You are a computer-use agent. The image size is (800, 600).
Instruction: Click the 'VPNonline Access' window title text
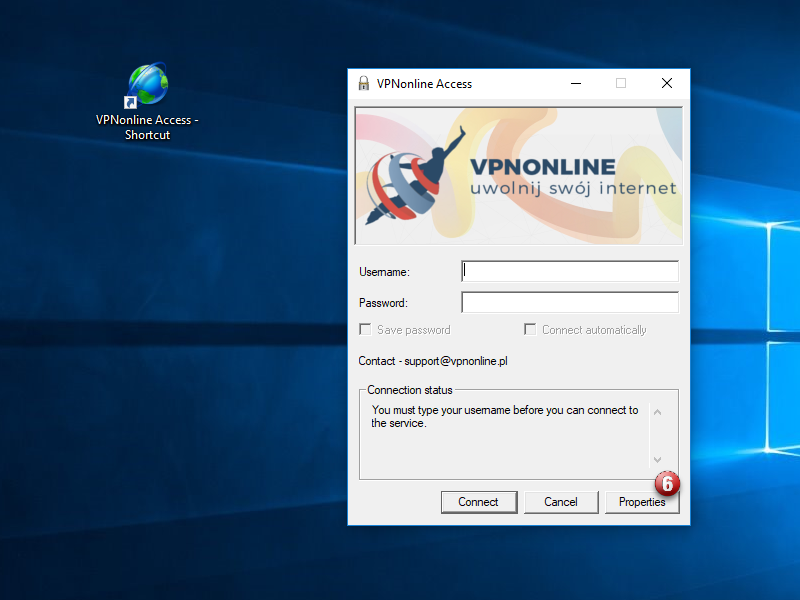(x=424, y=84)
